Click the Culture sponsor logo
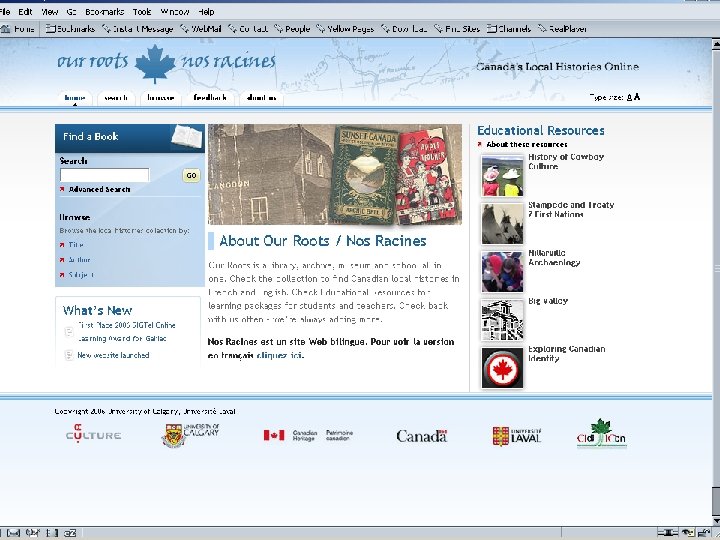 [x=93, y=434]
